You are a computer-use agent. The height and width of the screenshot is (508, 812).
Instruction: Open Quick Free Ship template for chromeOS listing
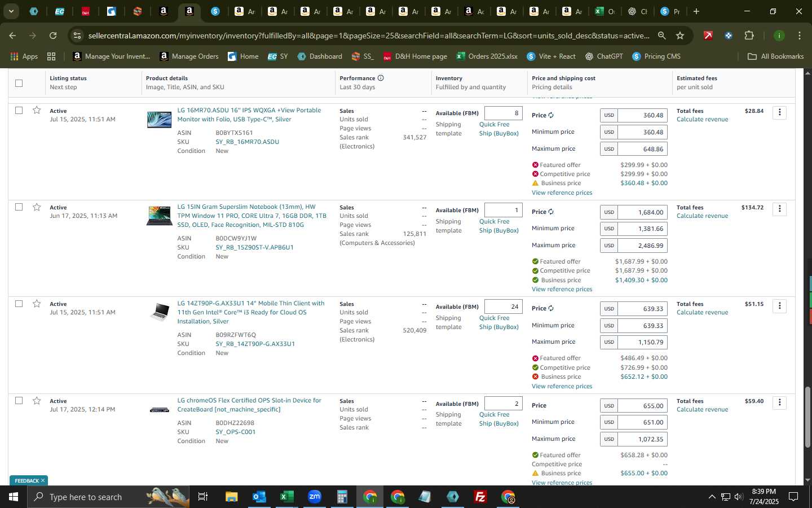point(498,419)
